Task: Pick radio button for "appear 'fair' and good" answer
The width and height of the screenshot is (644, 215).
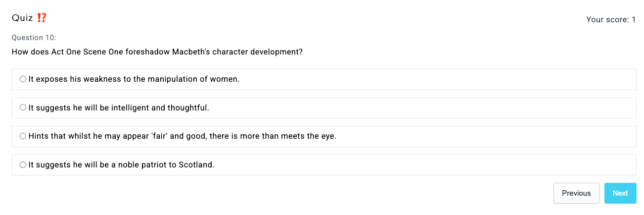Action: point(23,136)
